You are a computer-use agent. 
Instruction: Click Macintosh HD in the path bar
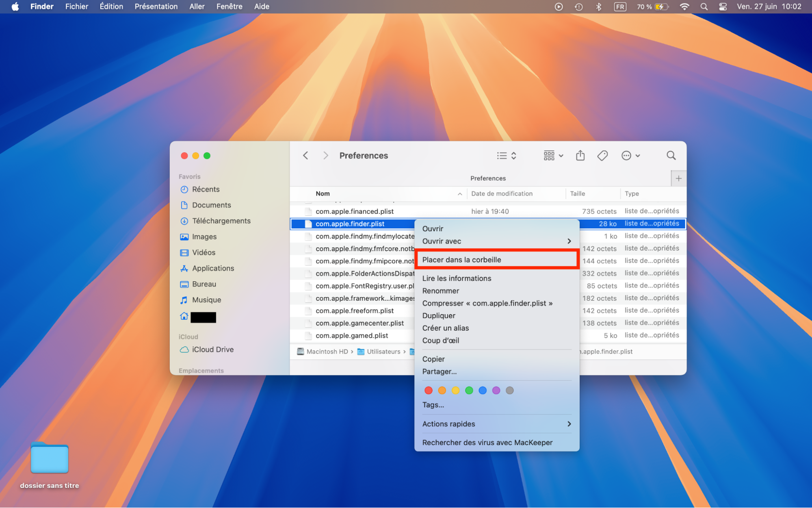327,351
